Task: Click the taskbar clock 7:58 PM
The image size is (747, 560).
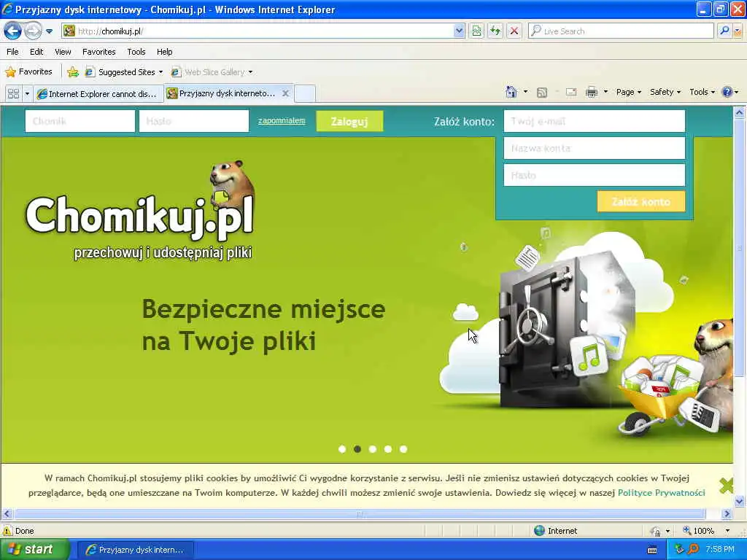Action: pyautogui.click(x=720, y=550)
